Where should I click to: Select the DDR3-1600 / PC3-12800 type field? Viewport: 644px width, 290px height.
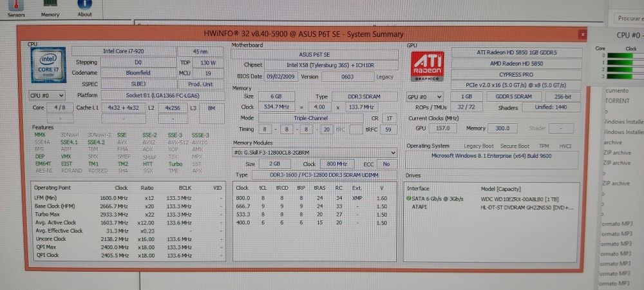(324, 175)
